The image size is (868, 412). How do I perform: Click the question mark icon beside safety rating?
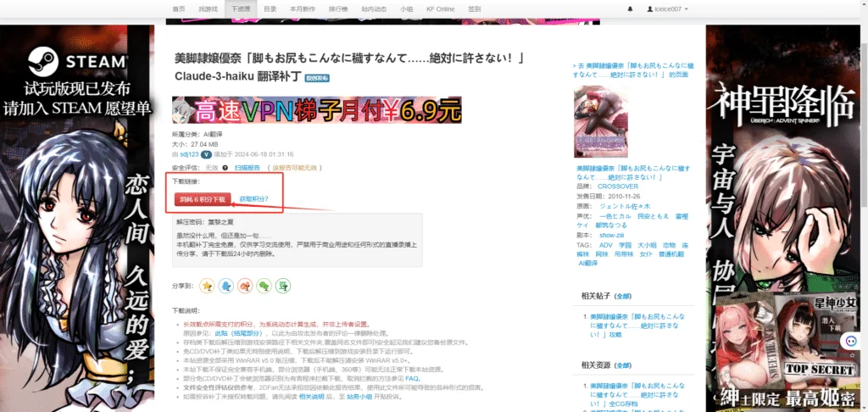pos(224,168)
